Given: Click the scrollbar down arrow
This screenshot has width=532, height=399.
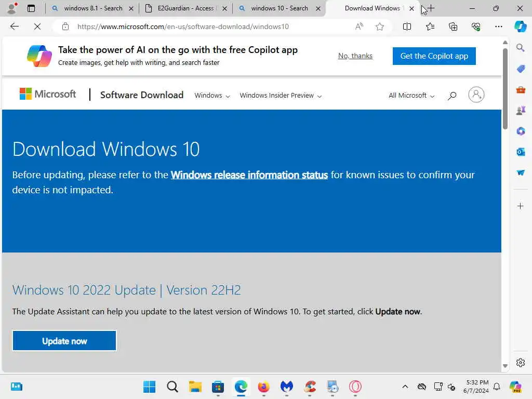Looking at the screenshot, I should click(x=505, y=366).
